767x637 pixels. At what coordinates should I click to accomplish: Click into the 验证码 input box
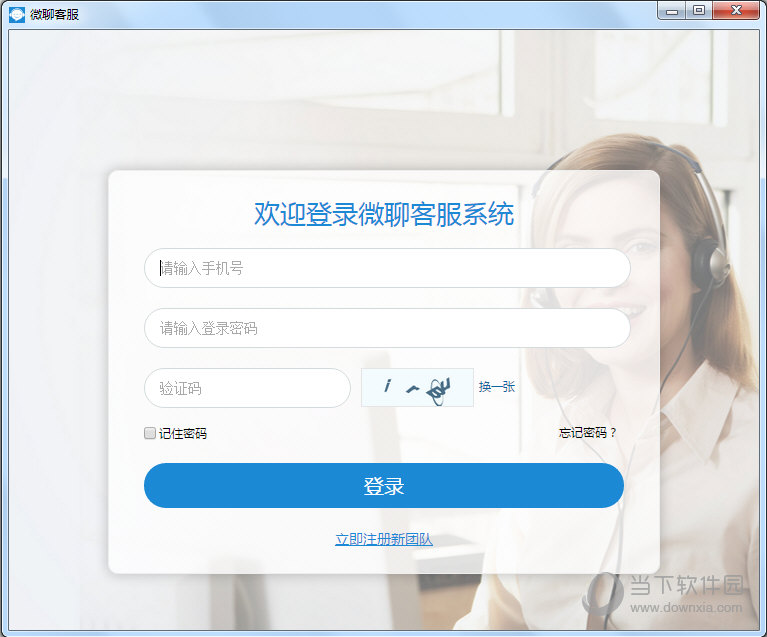(247, 388)
